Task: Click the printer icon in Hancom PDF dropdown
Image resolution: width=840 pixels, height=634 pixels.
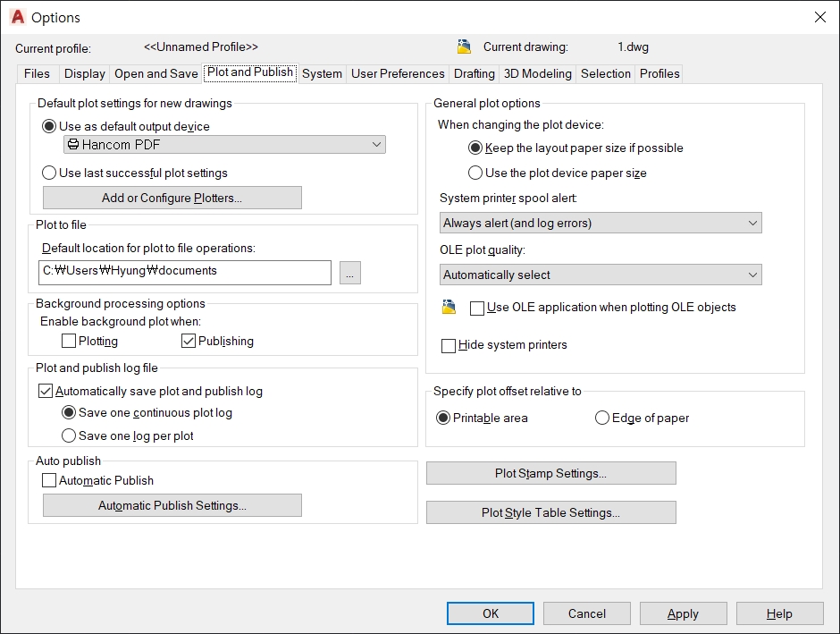Action: pyautogui.click(x=73, y=145)
